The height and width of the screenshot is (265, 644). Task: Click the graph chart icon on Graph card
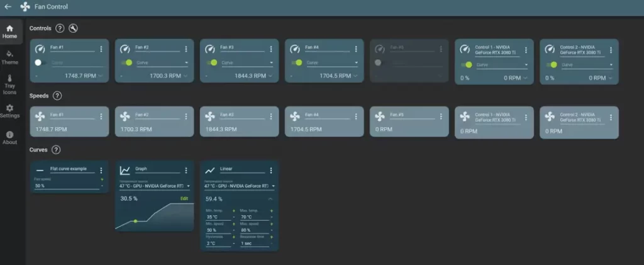click(x=125, y=171)
